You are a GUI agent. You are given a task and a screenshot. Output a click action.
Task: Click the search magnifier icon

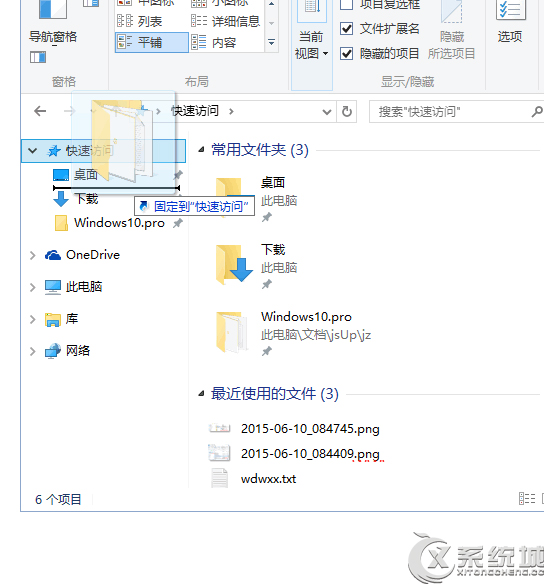(537, 111)
